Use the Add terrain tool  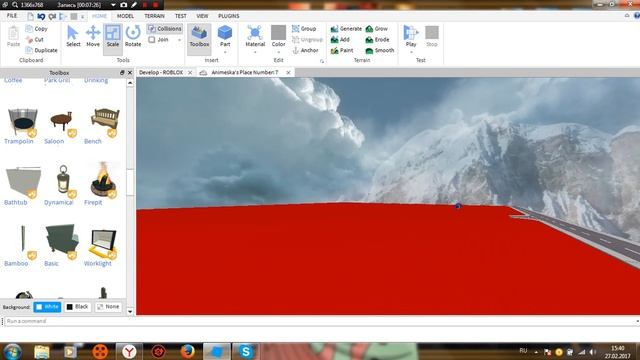(x=340, y=40)
